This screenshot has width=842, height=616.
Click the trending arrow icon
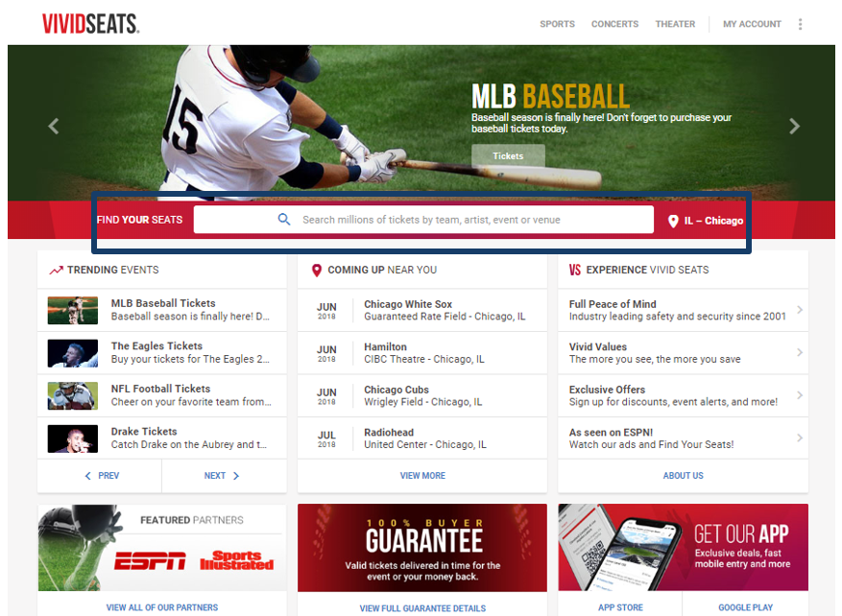pyautogui.click(x=56, y=270)
